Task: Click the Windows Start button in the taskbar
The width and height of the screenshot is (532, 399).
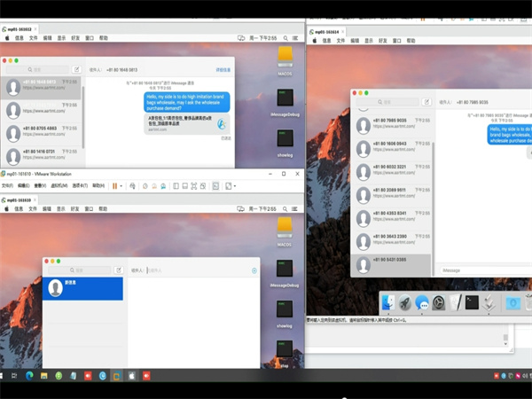Action: click(x=8, y=376)
